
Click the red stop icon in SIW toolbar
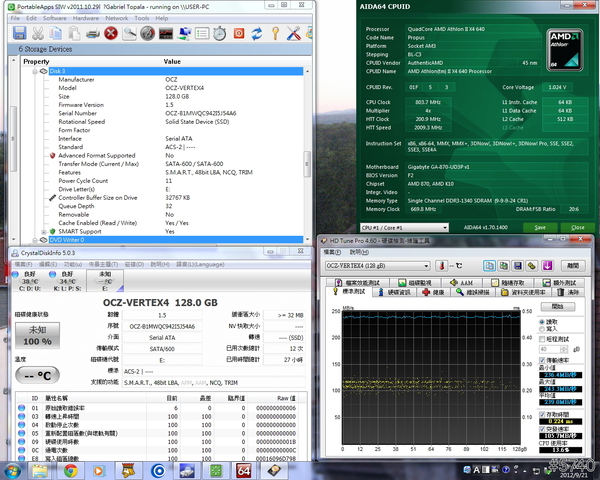pyautogui.click(x=110, y=33)
